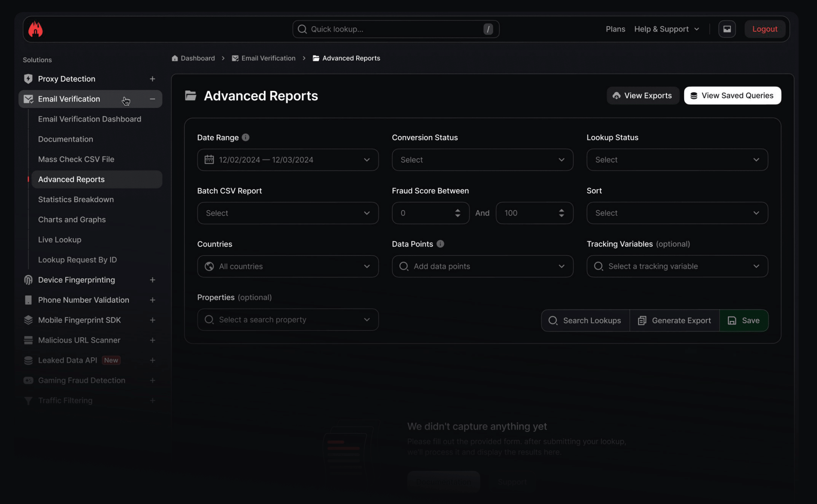Click the Proxy Detection shield icon
This screenshot has width=817, height=504.
click(28, 79)
